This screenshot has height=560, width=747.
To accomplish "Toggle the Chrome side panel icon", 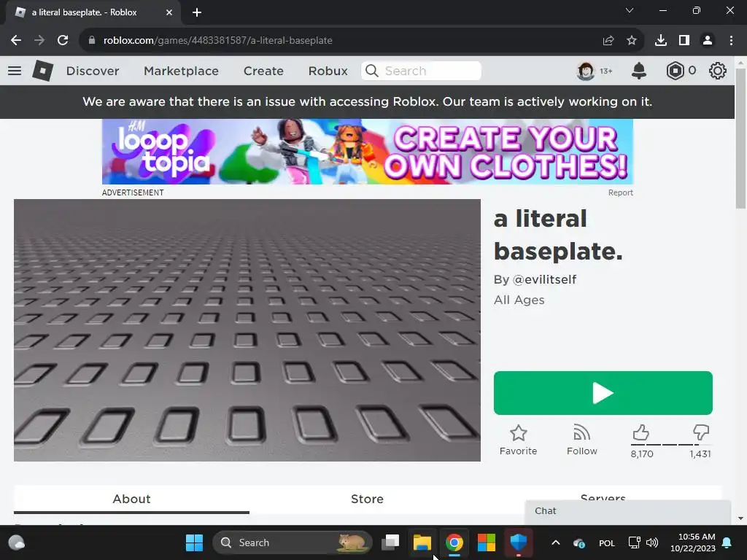I will coord(684,41).
